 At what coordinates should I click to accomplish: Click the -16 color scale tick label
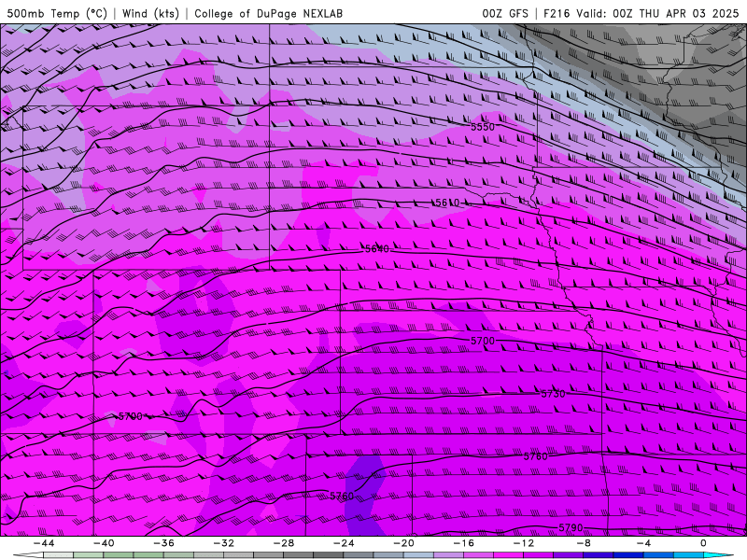click(x=463, y=543)
